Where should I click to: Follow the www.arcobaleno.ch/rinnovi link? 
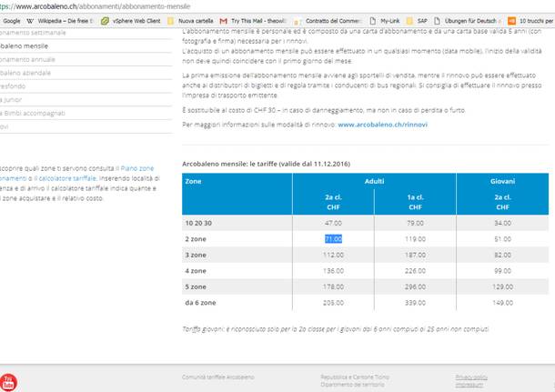(x=383, y=125)
